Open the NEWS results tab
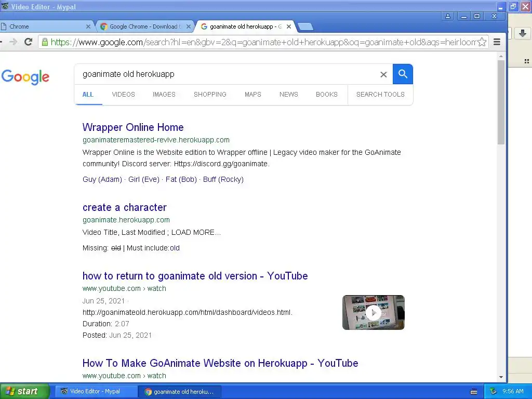This screenshot has height=399, width=532. click(289, 95)
